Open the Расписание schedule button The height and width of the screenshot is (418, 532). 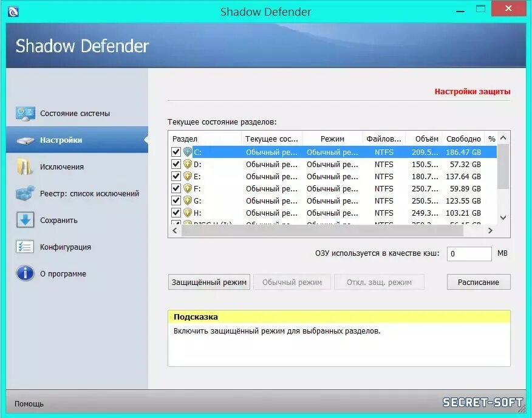(x=479, y=282)
